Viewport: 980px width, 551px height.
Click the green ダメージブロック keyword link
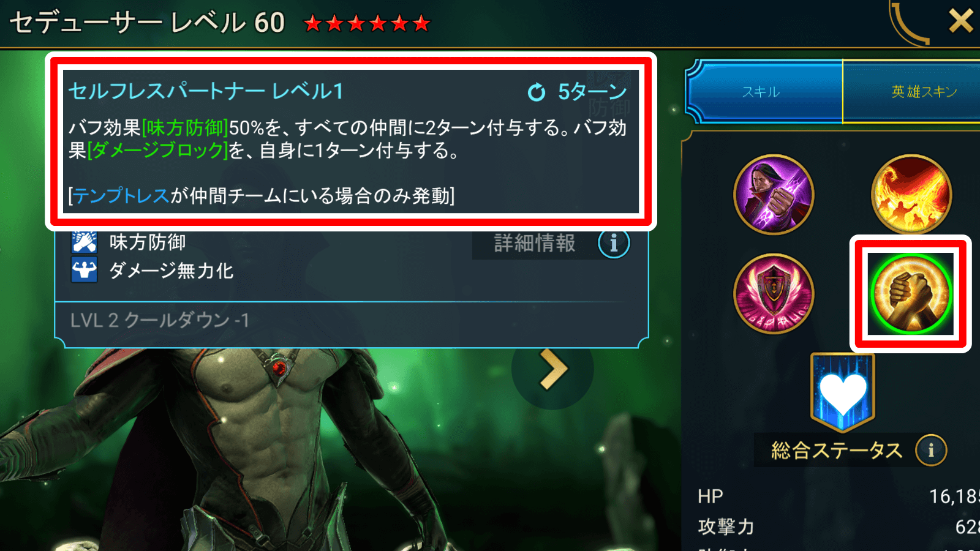(158, 151)
